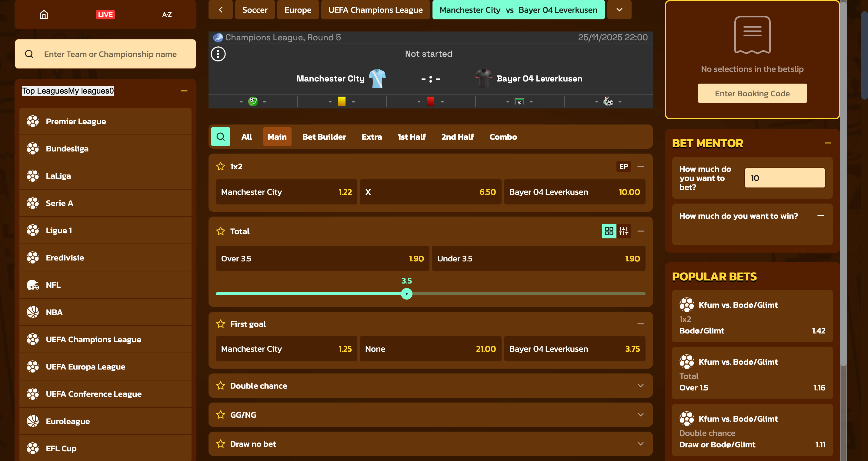The width and height of the screenshot is (868, 461).
Task: Favorite the Total market star
Action: pos(221,231)
